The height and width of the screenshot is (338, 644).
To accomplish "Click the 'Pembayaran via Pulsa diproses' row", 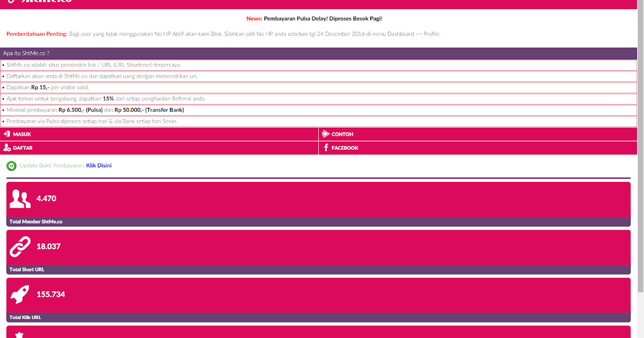I will (318, 121).
